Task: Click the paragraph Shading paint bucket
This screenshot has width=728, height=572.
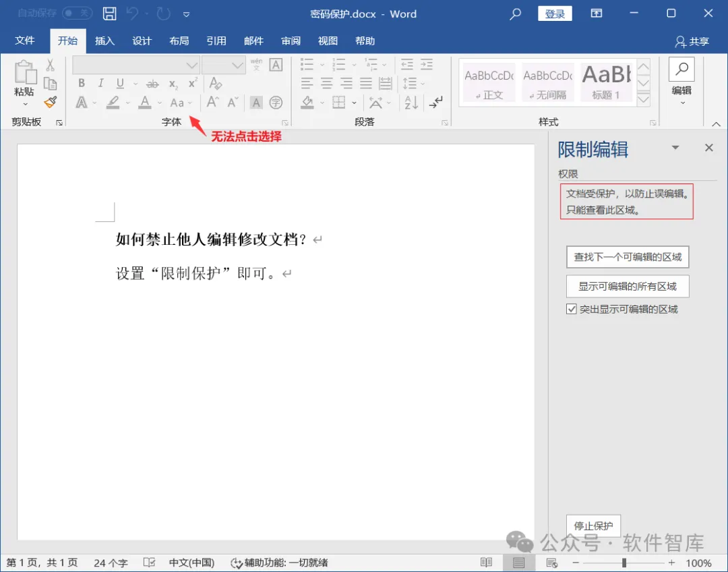Action: (307, 103)
